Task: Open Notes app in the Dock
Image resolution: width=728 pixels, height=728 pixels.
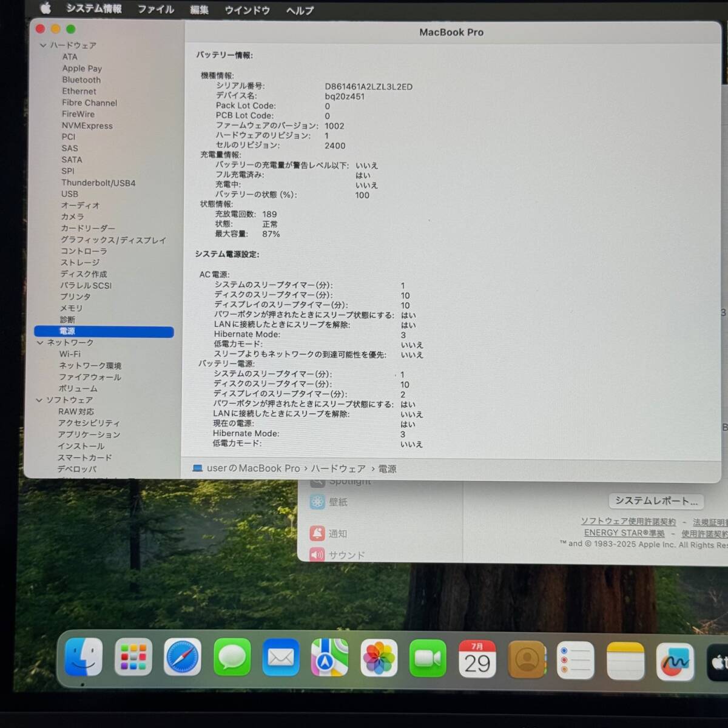Action: (x=625, y=661)
